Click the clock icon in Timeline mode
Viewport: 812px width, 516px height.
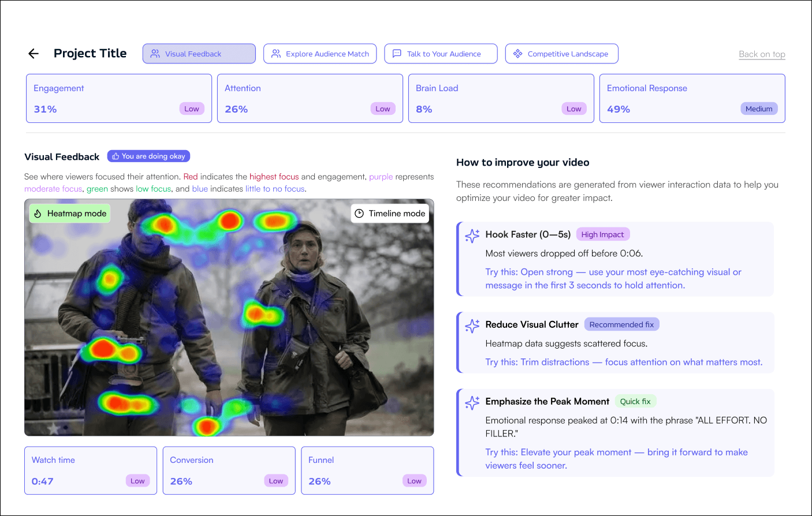tap(359, 214)
